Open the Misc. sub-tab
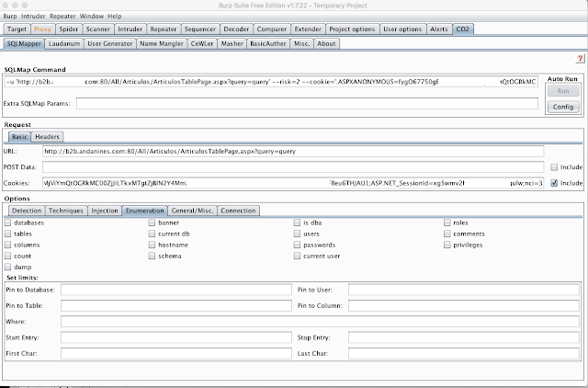 pos(302,43)
